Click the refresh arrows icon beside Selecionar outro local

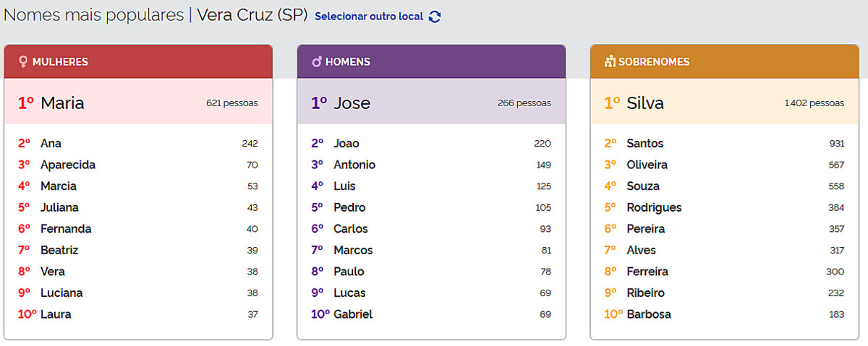(x=435, y=17)
